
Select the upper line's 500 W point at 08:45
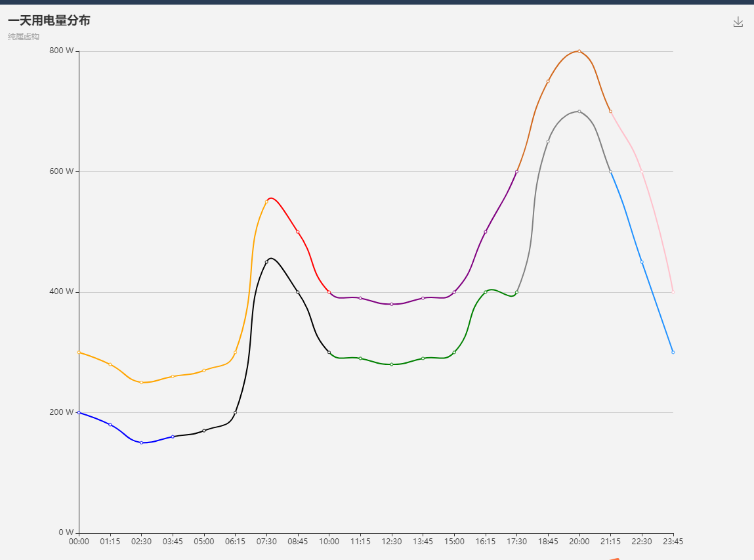pyautogui.click(x=298, y=232)
